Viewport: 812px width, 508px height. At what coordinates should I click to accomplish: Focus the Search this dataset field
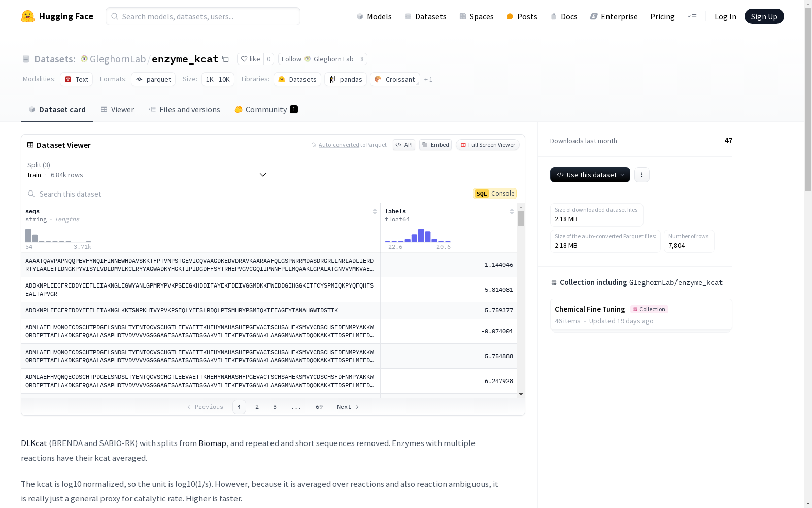[x=246, y=194]
